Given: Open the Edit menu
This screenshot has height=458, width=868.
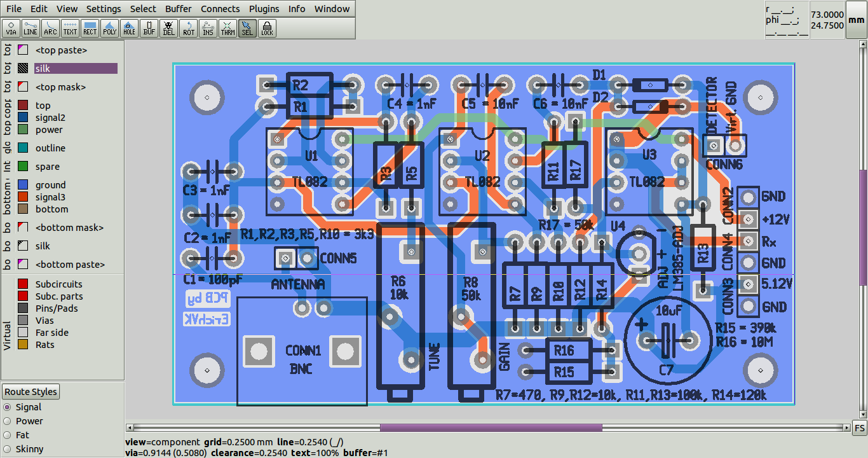Looking at the screenshot, I should pos(39,9).
